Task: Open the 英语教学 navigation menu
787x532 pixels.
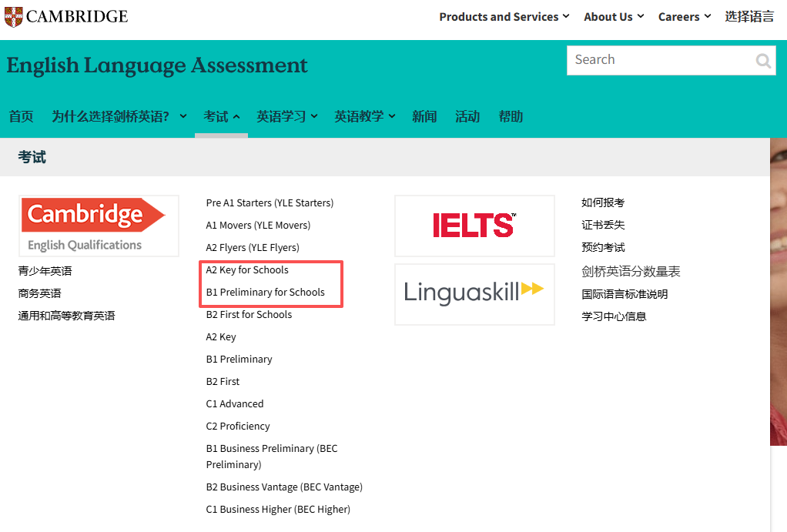Action: pos(364,116)
